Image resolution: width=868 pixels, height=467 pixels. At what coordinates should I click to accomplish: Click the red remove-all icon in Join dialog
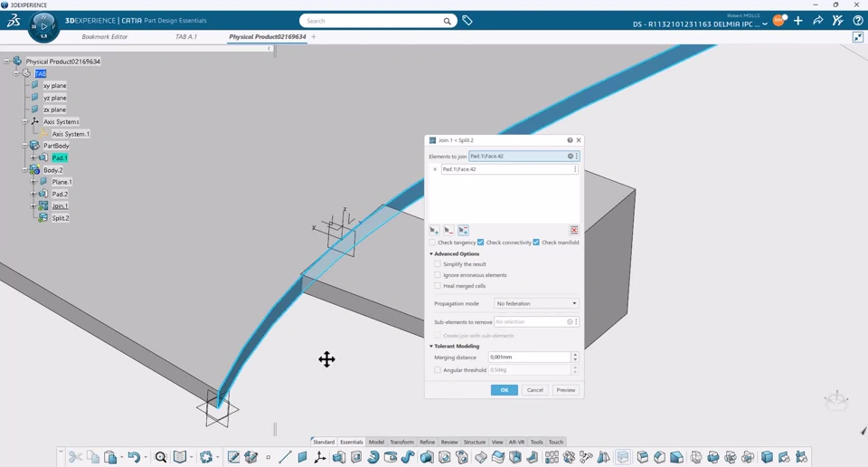point(573,231)
